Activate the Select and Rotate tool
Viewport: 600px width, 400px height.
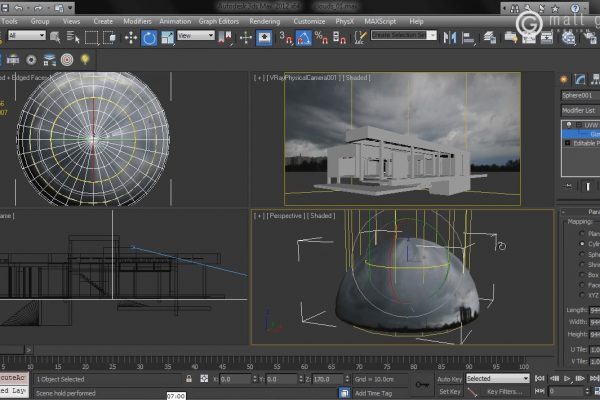(x=149, y=38)
